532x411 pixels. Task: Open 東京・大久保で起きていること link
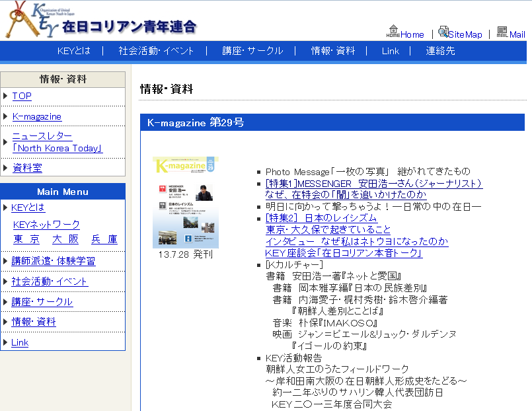328,229
